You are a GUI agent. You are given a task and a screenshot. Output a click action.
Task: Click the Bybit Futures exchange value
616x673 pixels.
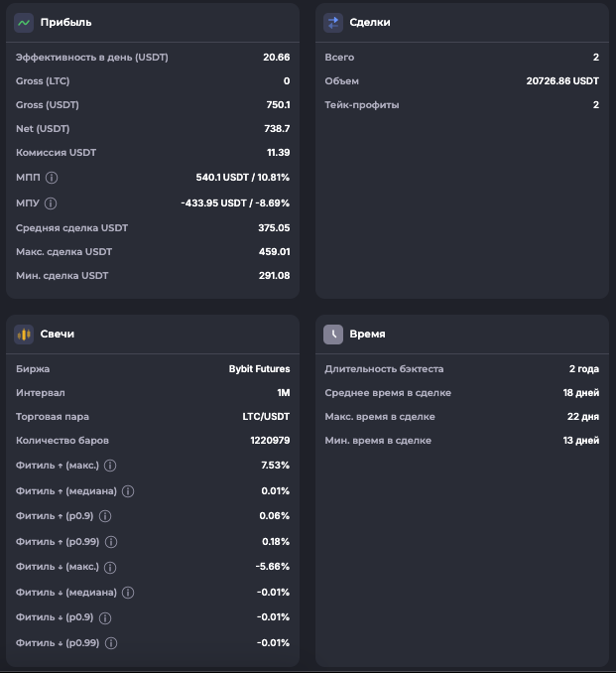click(x=259, y=369)
